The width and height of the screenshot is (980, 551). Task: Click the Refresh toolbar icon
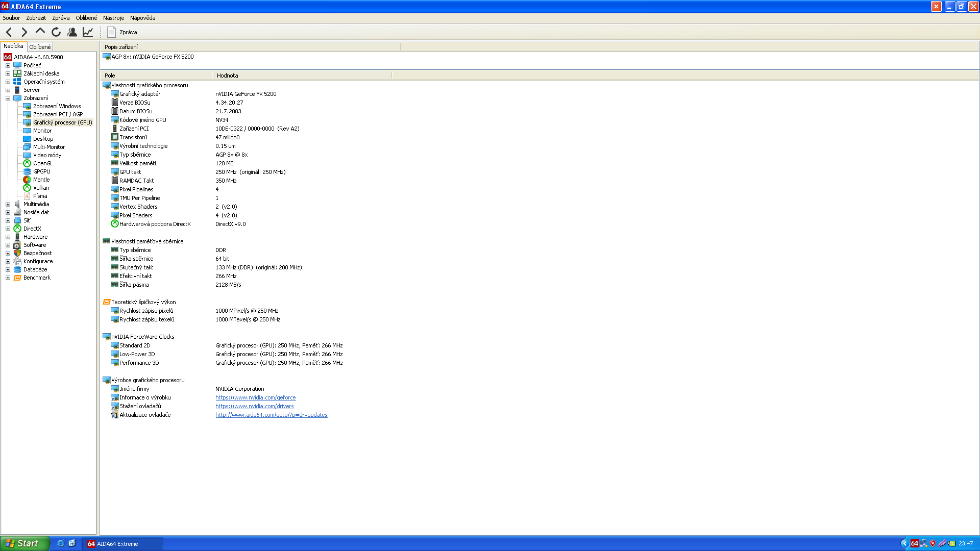[x=56, y=32]
